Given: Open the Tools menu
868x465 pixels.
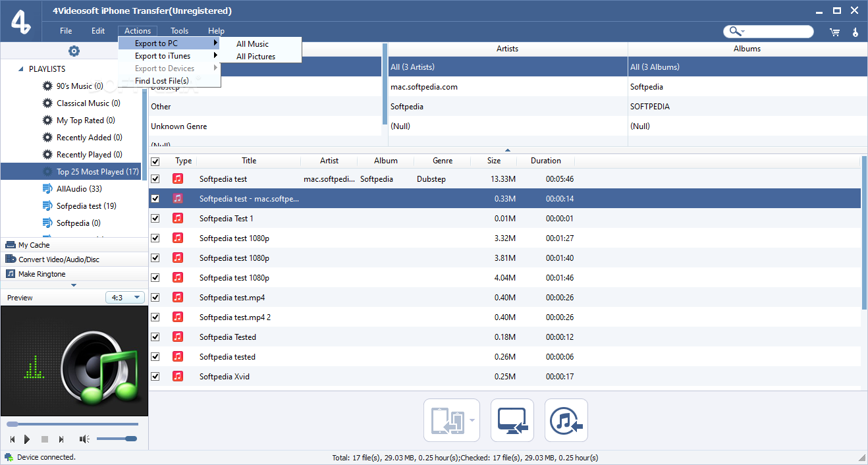Looking at the screenshot, I should 179,31.
